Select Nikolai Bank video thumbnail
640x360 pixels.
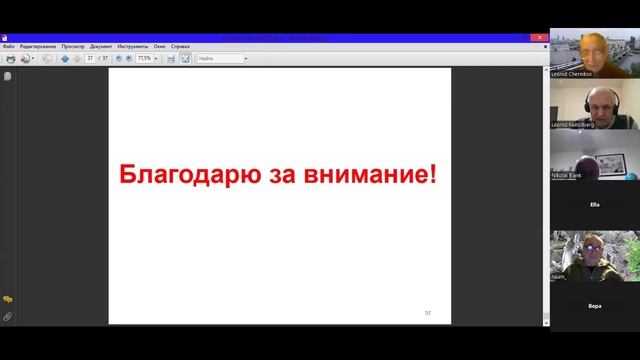point(595,155)
